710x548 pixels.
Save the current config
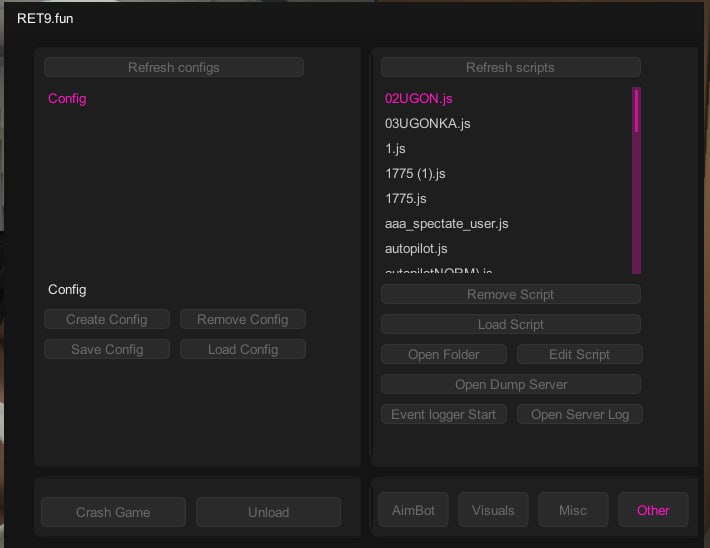[106, 349]
